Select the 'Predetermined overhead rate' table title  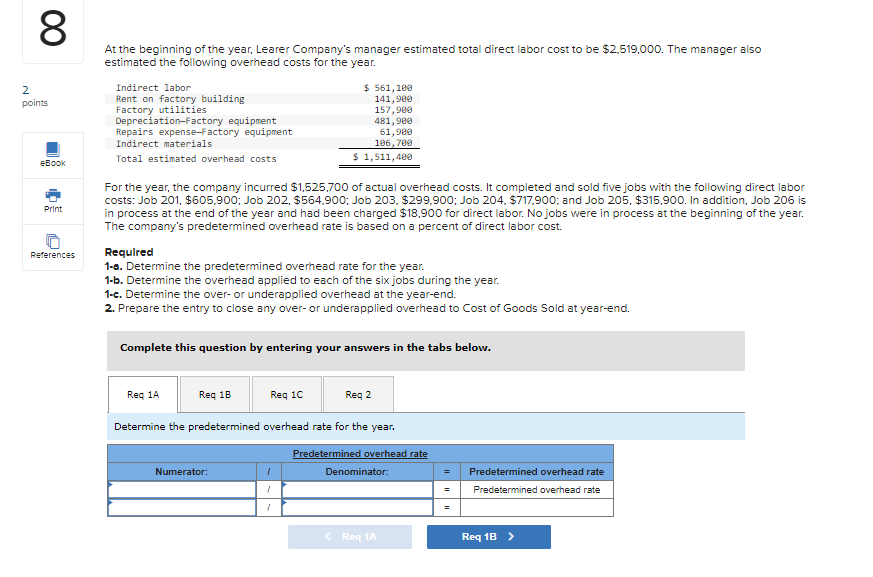tap(360, 454)
